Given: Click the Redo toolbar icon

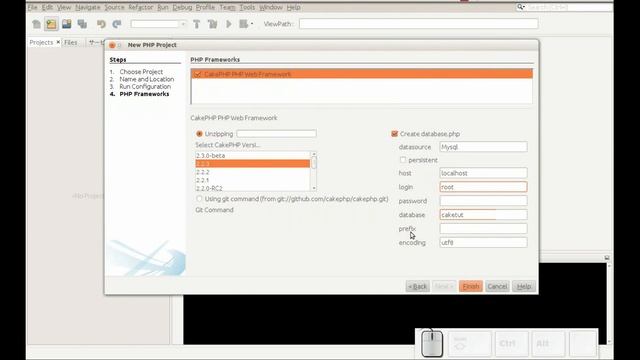Looking at the screenshot, I should [117, 24].
